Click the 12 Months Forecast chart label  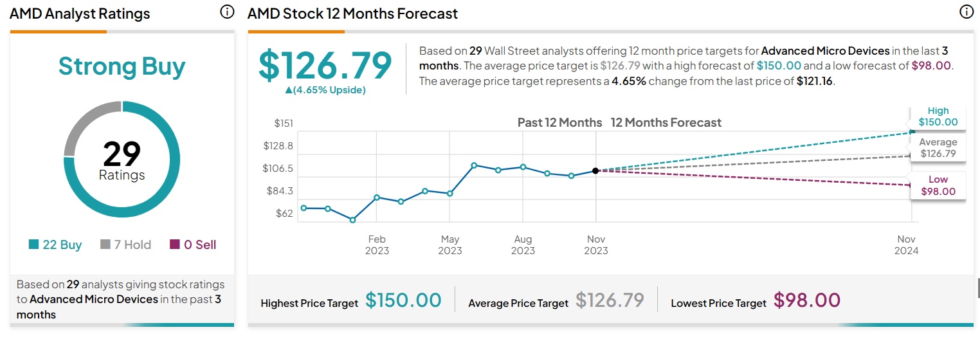click(x=666, y=122)
